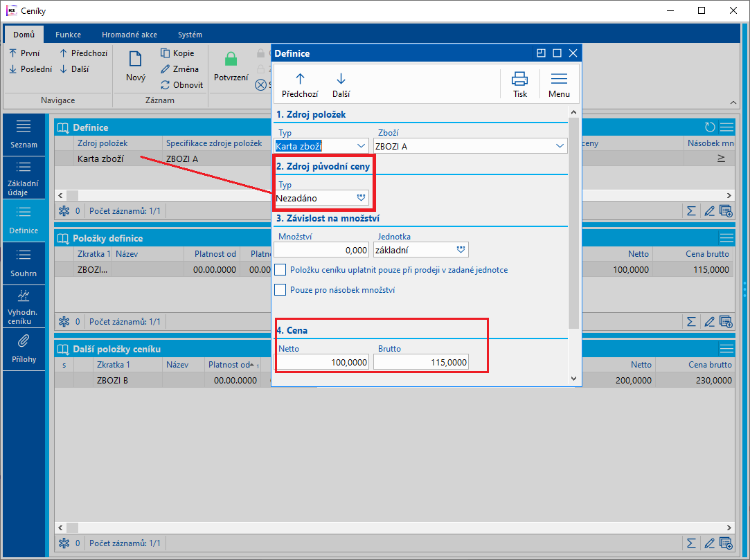This screenshot has width=750, height=560.
Task: Open Seznam in the left sidebar
Action: [24, 135]
